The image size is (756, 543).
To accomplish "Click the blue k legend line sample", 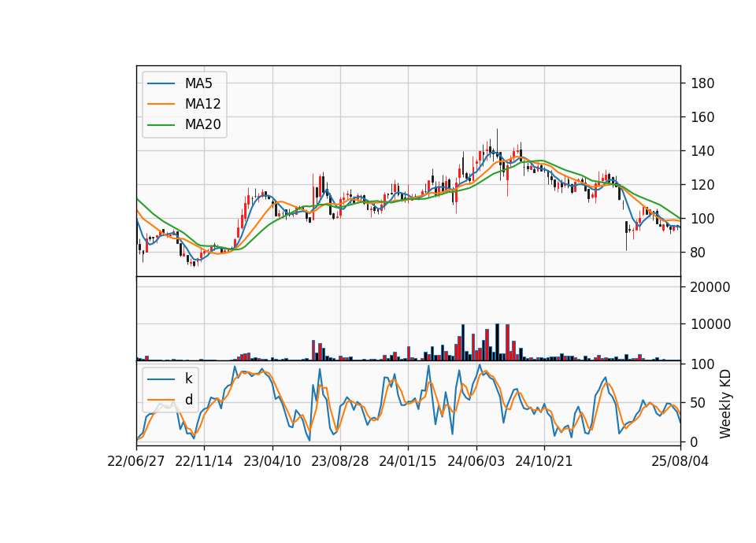I will pos(161,379).
